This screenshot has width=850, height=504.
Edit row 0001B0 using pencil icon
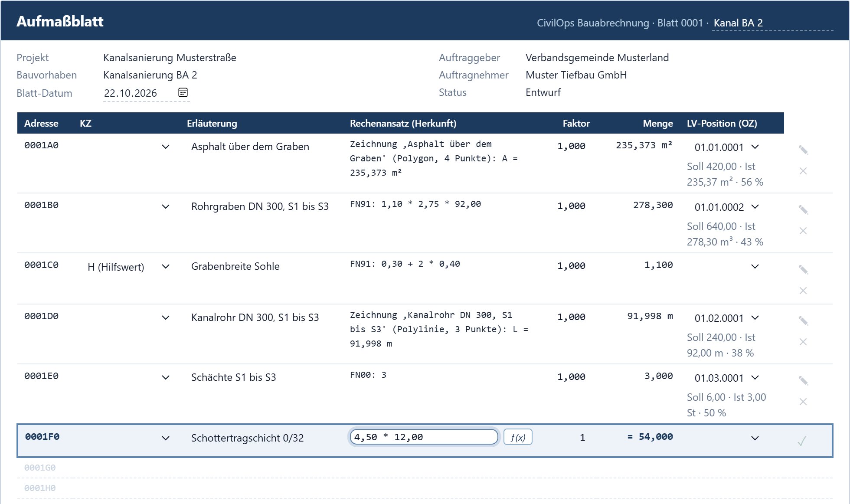click(x=803, y=210)
